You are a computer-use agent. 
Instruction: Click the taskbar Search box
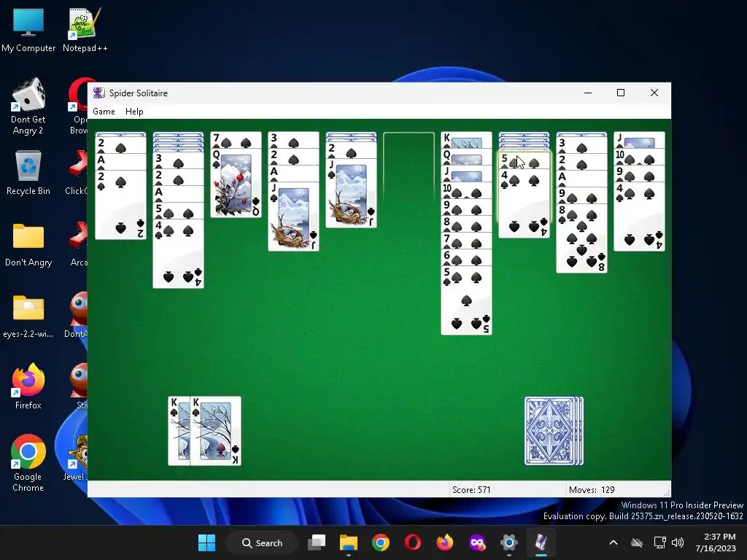pyautogui.click(x=262, y=542)
